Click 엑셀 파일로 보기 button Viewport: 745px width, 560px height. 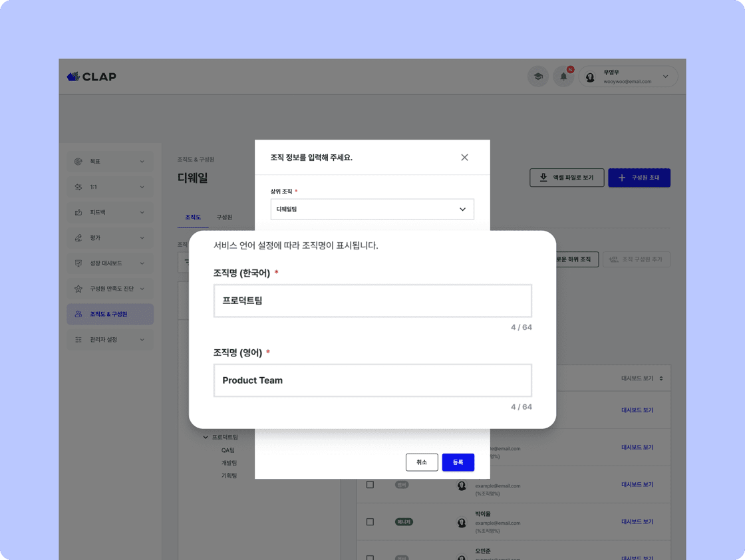pyautogui.click(x=567, y=178)
